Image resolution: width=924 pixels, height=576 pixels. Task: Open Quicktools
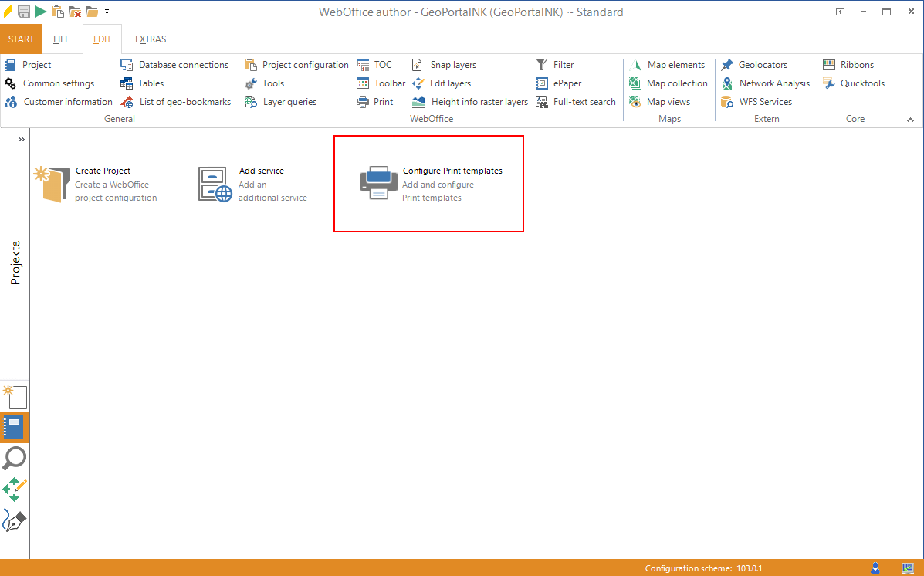click(854, 83)
